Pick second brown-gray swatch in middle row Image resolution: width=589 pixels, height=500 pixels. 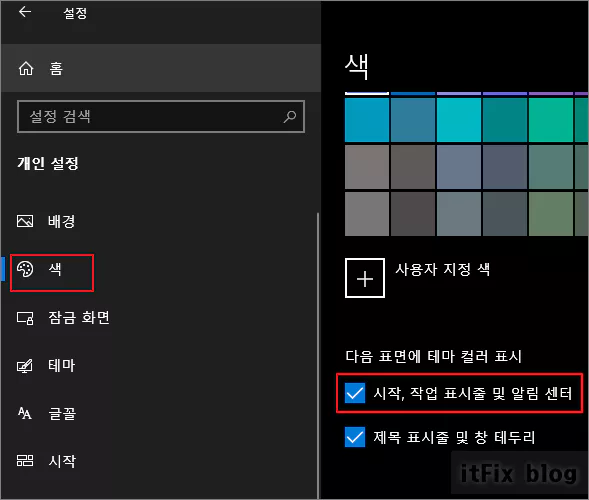[x=413, y=167]
